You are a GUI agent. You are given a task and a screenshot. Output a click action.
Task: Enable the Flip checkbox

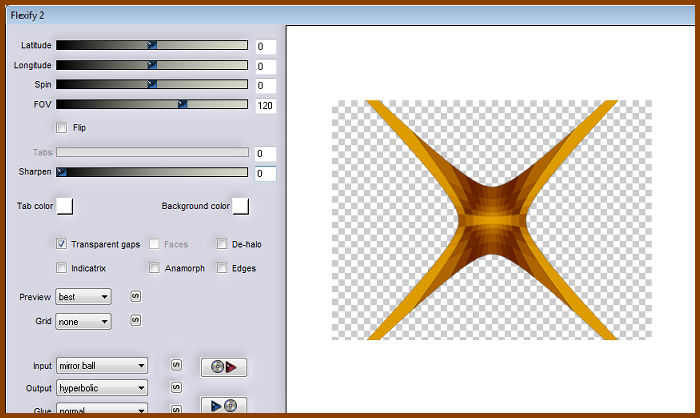pyautogui.click(x=62, y=128)
